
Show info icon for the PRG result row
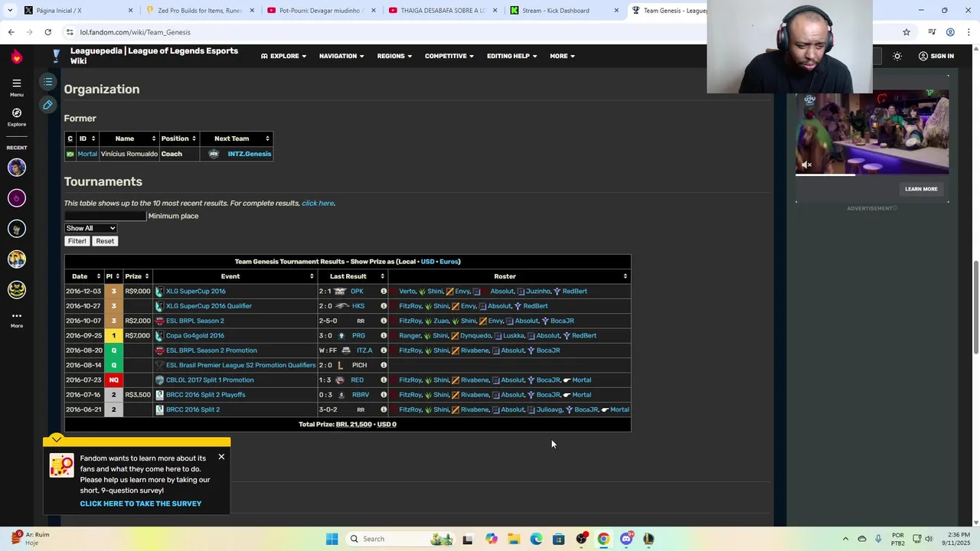point(384,336)
